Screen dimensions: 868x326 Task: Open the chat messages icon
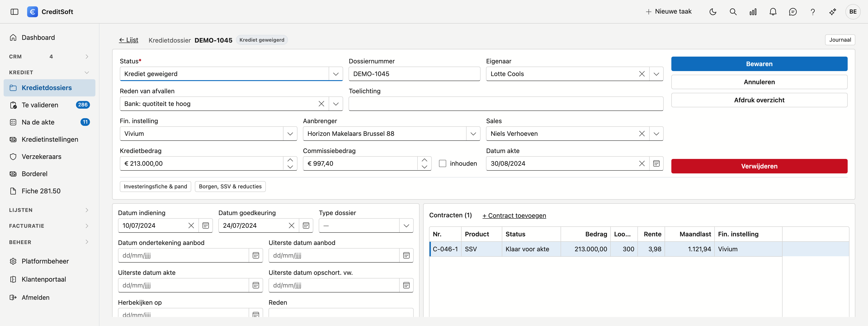pyautogui.click(x=793, y=12)
